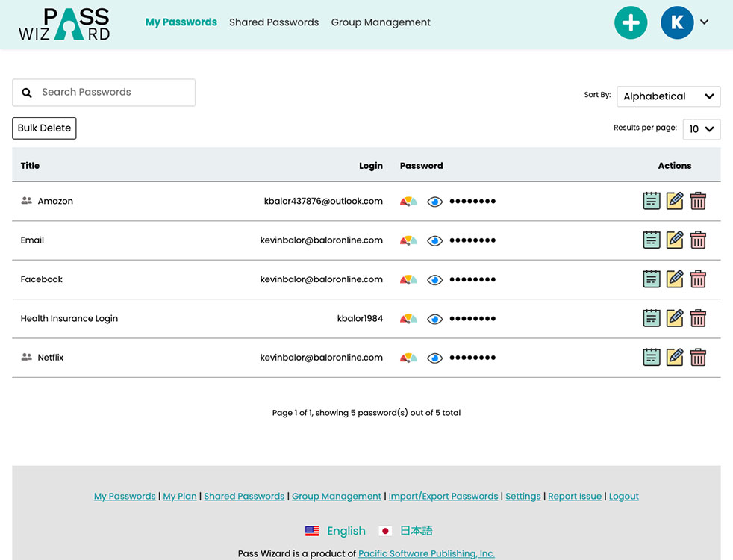
Task: Edit the Netflix password entry
Action: [675, 358]
